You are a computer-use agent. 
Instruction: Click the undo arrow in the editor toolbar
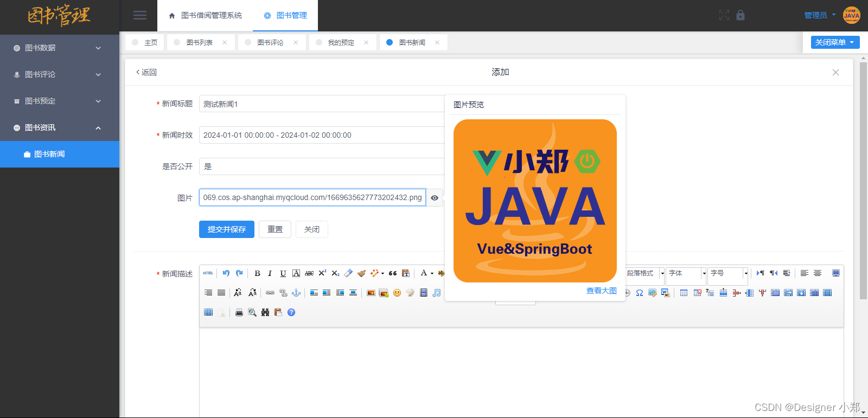pos(226,273)
